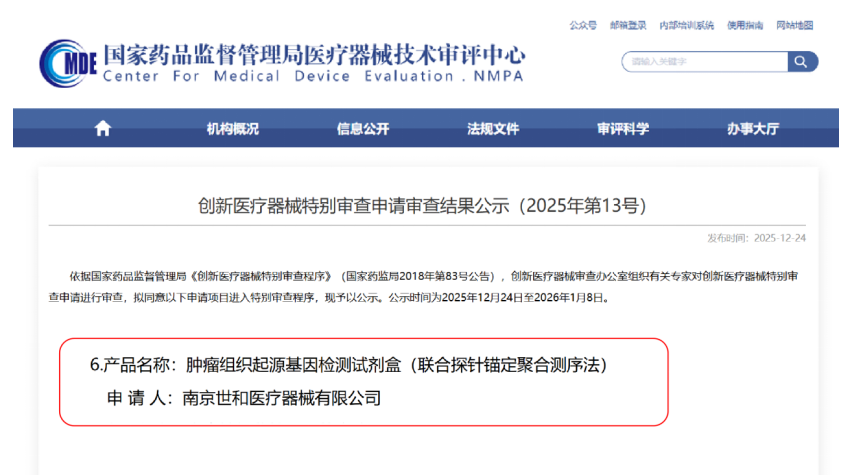
Task: Click applicant 南京世和医疗器械有限公司
Action: pos(281,398)
